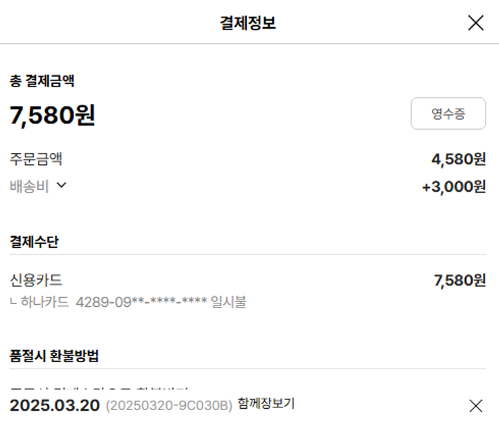499x448 pixels.
Task: Click the 총 결제금액 heading
Action: [41, 81]
